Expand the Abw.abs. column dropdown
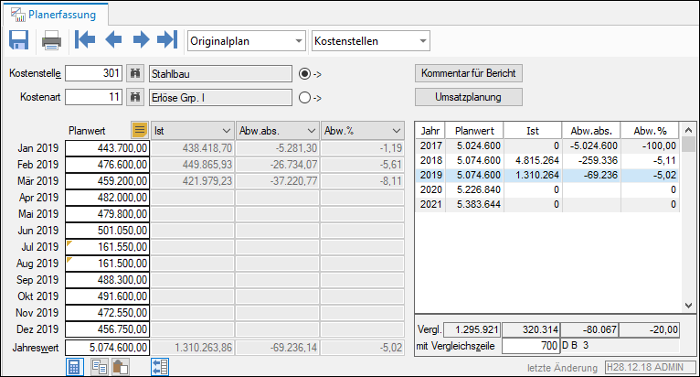 coord(311,131)
